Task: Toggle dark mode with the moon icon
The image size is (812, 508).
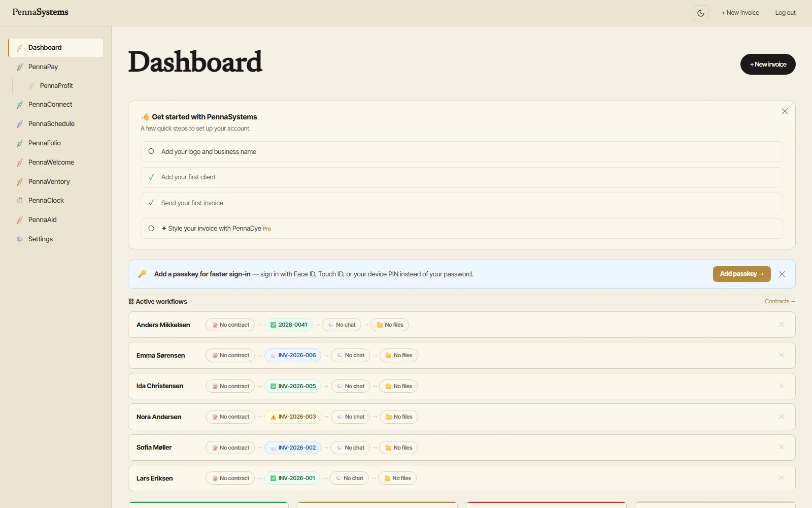Action: click(x=701, y=13)
